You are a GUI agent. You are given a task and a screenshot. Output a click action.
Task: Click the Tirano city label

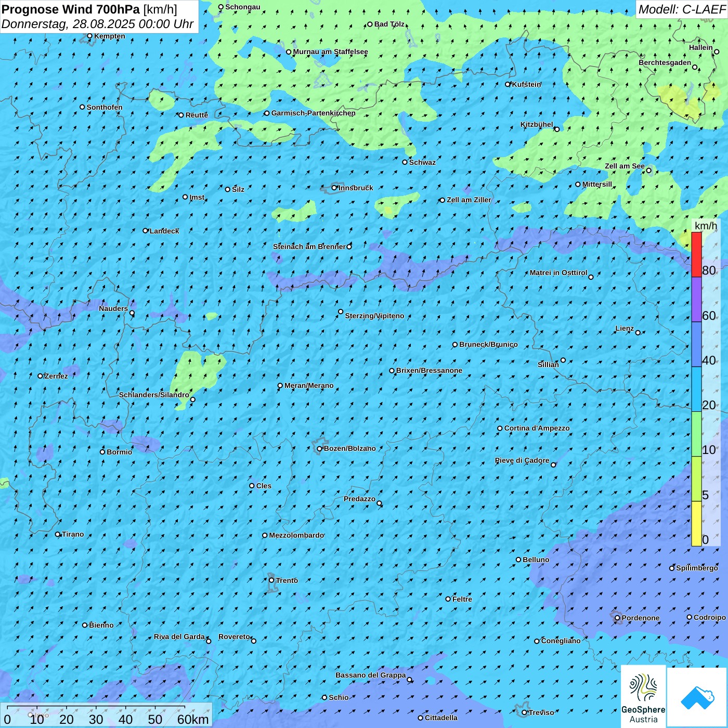click(x=73, y=534)
